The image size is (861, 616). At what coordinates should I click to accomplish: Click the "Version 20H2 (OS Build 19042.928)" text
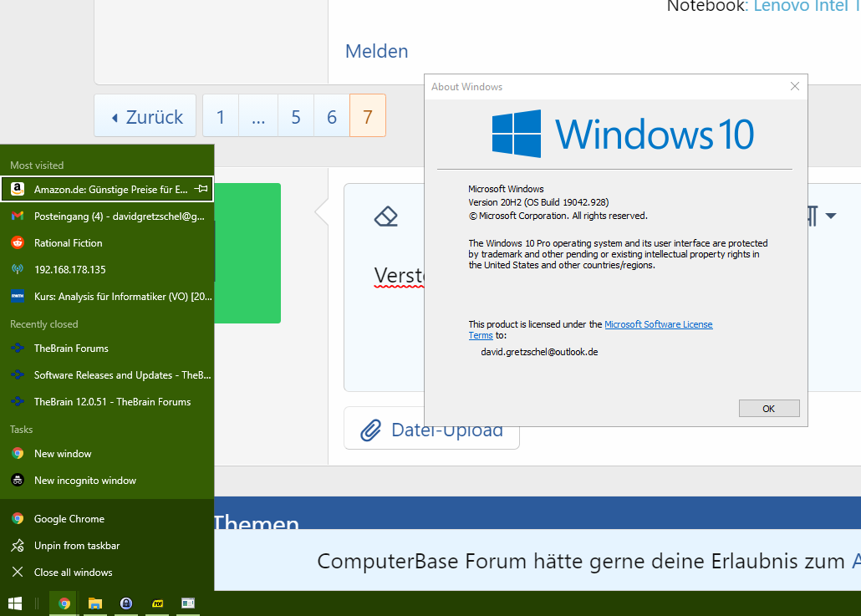click(x=538, y=202)
